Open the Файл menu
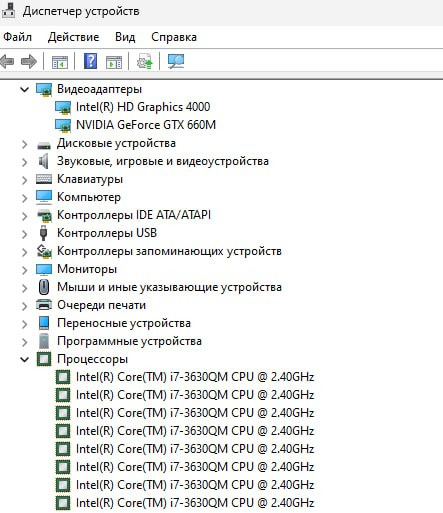Image resolution: width=443 pixels, height=513 pixels. coord(17,37)
